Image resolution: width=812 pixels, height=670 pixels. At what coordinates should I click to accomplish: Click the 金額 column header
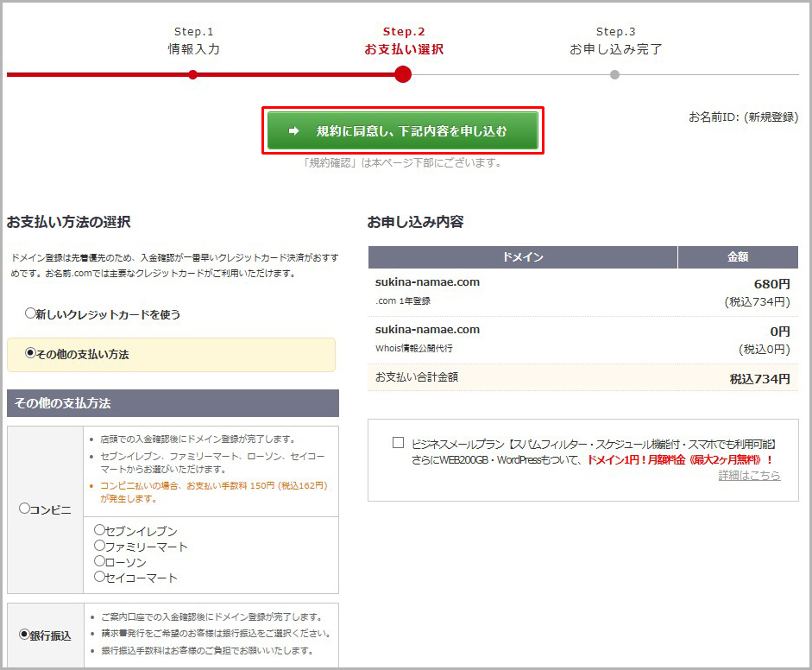(738, 257)
